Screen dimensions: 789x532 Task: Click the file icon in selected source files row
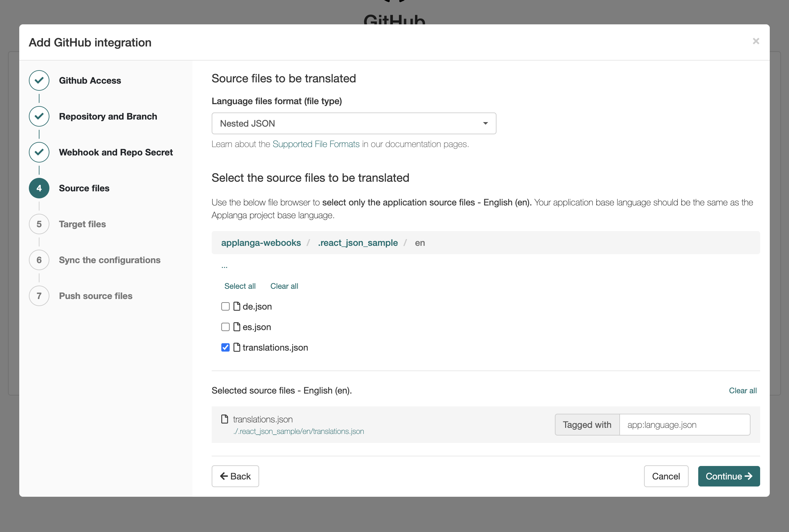point(225,419)
